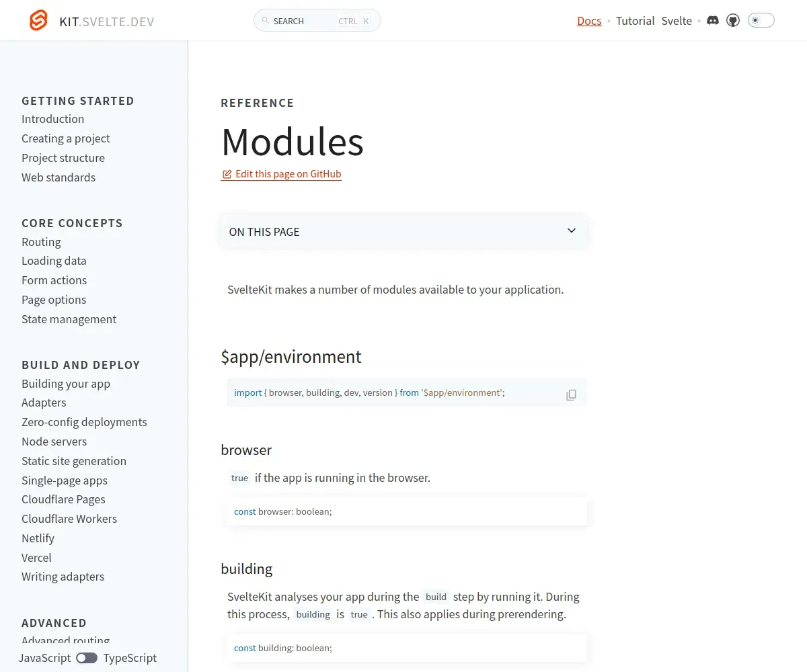Click the browser section heading
Viewport: 807px width, 672px height.
246,450
